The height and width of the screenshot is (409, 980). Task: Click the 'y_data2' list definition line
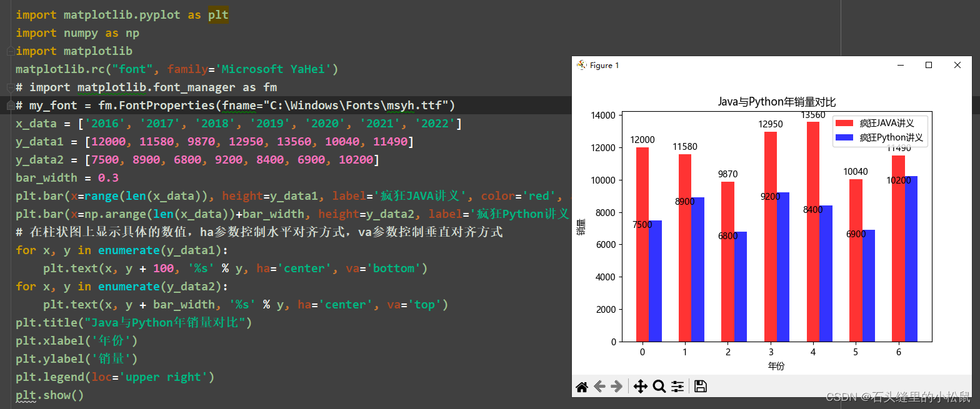coord(197,159)
